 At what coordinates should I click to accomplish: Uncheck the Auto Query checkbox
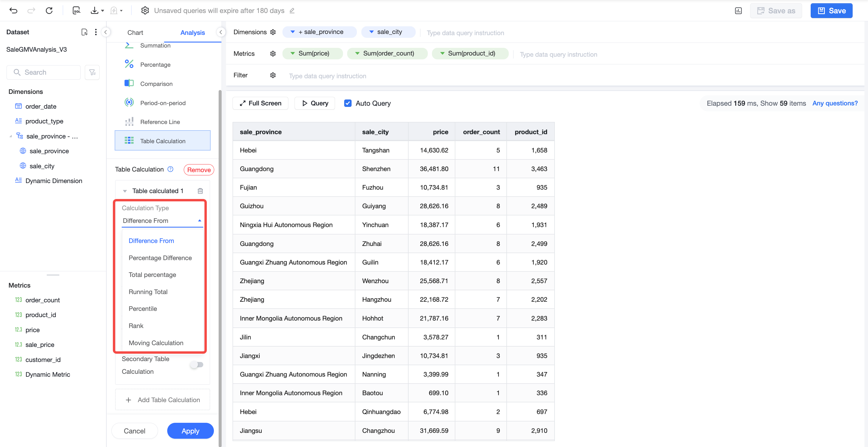[x=348, y=103]
